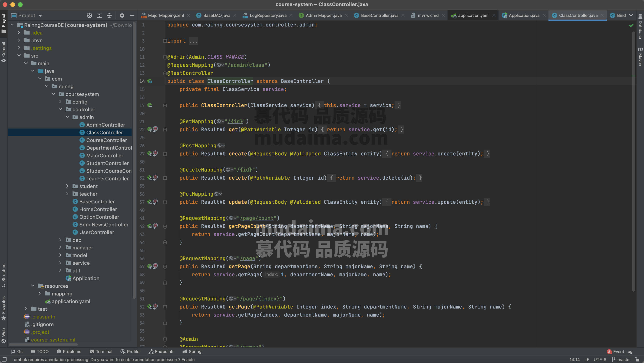Open the /admin/class URL link
Screen dimensions: 644x363
(246, 65)
